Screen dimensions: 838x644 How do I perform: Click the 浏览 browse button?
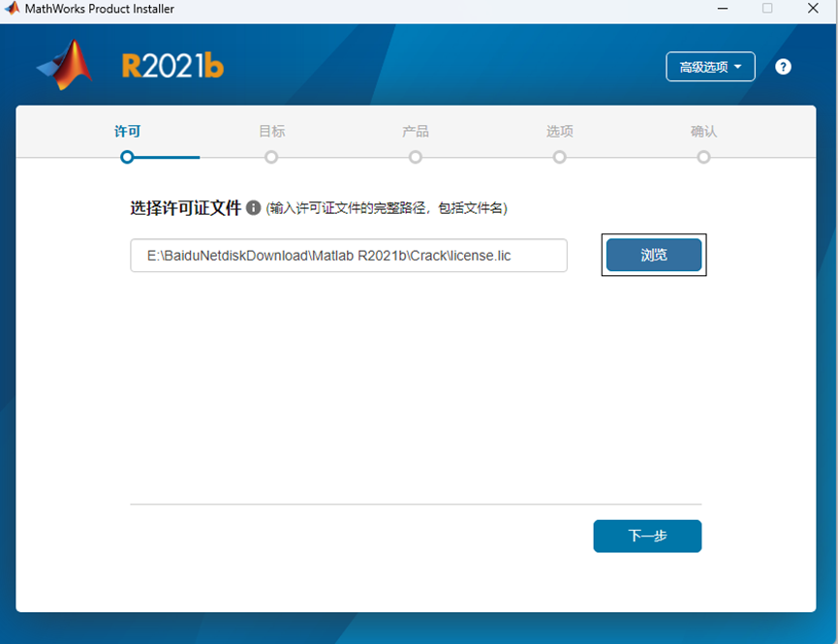pos(654,255)
